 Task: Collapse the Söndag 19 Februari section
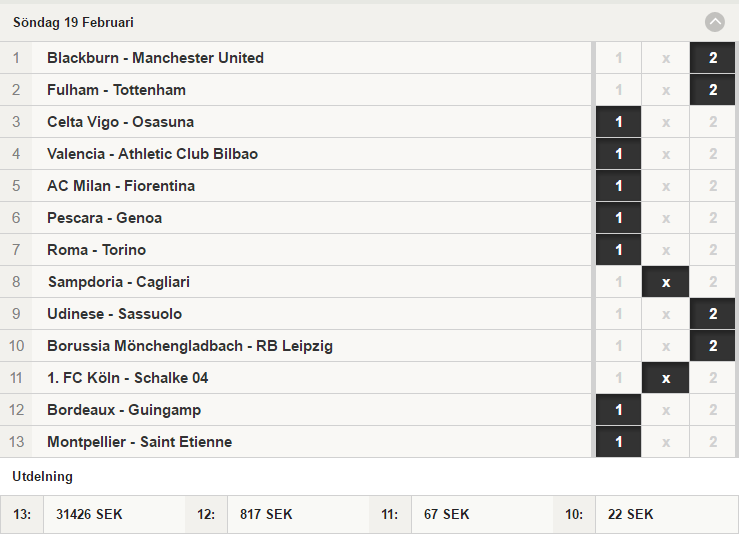(x=714, y=22)
